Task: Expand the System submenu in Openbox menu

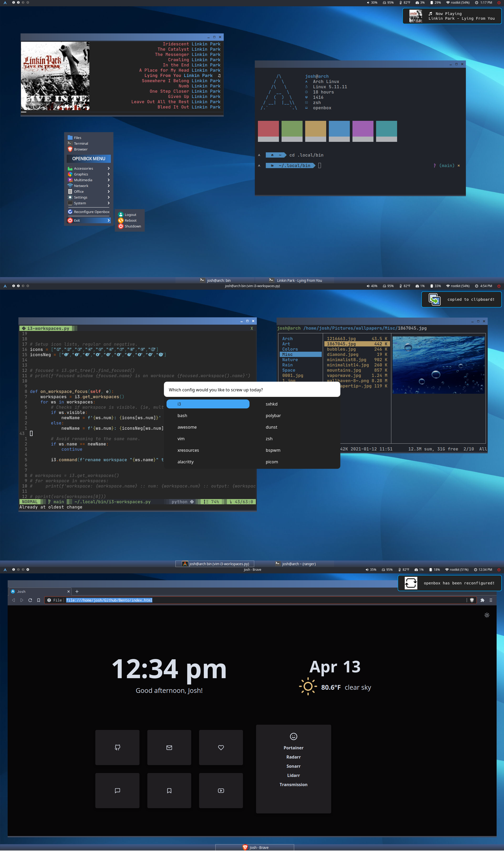Action: (x=80, y=203)
